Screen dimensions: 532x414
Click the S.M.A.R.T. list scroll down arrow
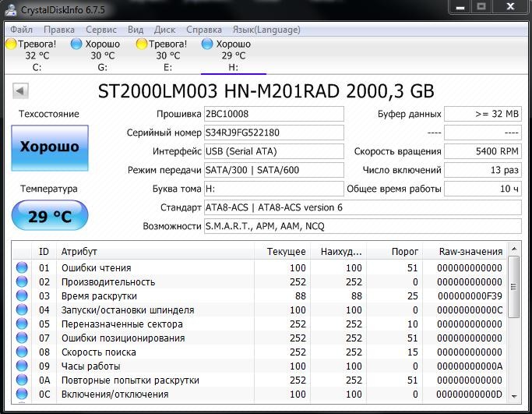pyautogui.click(x=514, y=396)
